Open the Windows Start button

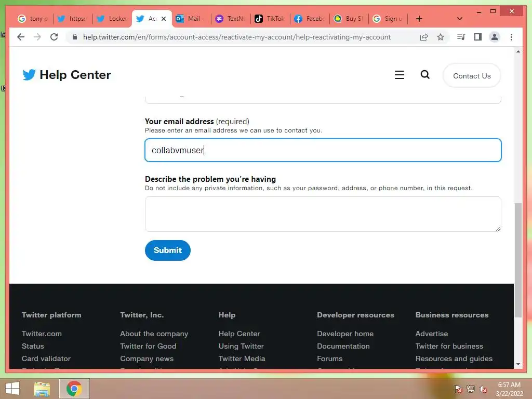coord(12,389)
